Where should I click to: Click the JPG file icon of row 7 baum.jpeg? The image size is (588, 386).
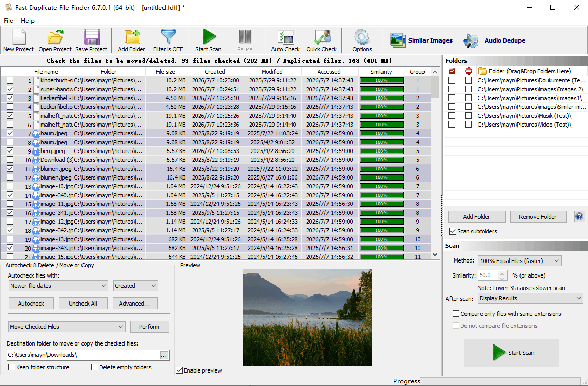(36, 134)
